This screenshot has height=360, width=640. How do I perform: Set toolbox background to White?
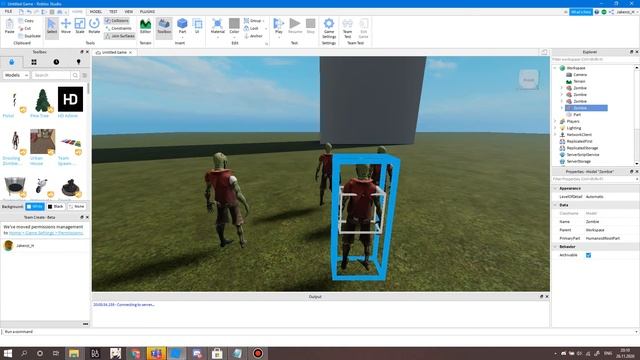[35, 207]
